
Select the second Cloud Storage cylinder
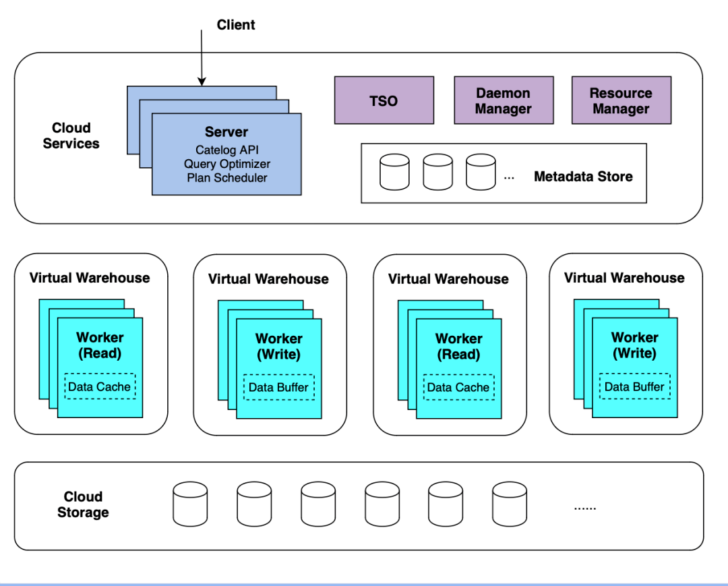pos(254,504)
